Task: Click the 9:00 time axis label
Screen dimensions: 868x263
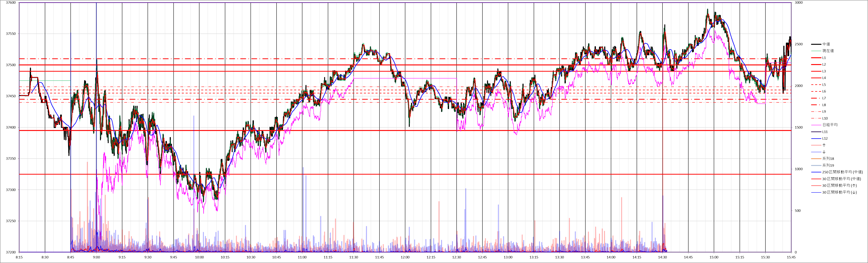Action: 96,257
